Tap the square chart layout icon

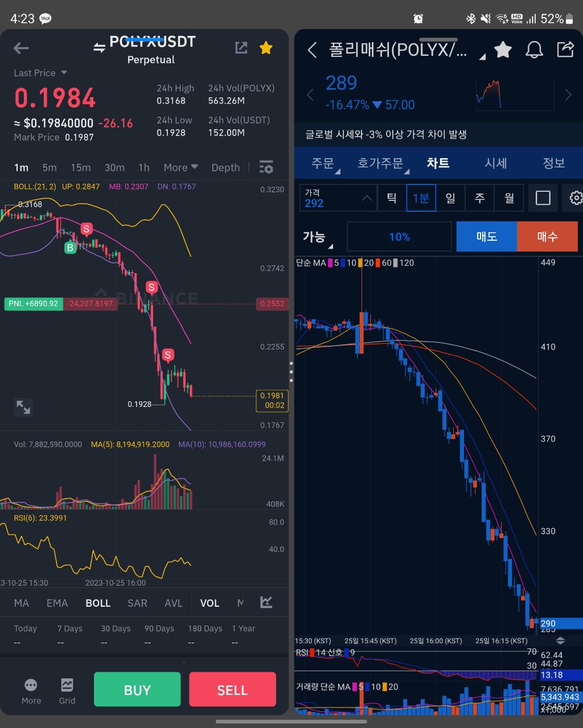(543, 198)
